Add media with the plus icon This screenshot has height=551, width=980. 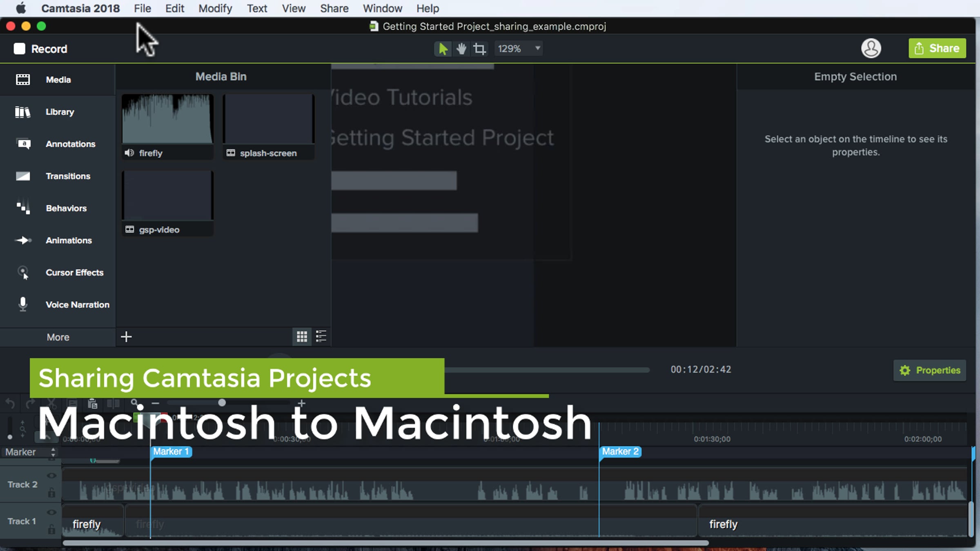click(126, 337)
